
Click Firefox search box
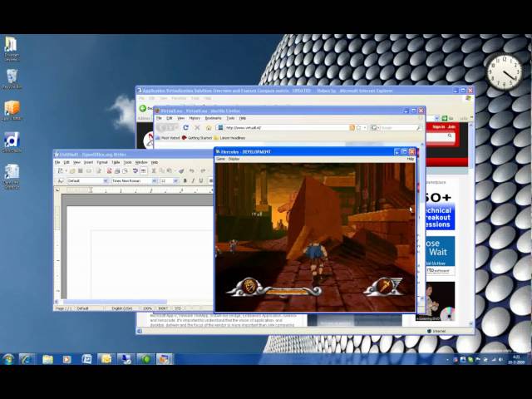[397, 127]
